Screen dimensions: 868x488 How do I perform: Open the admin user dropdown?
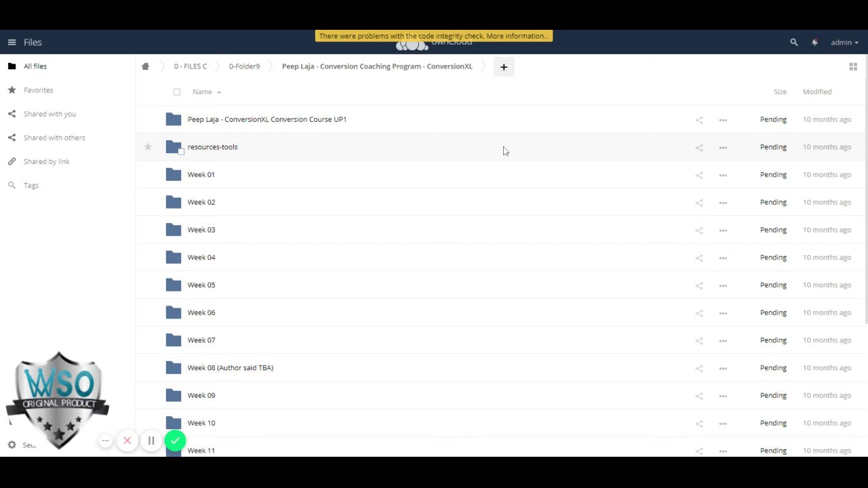click(844, 42)
